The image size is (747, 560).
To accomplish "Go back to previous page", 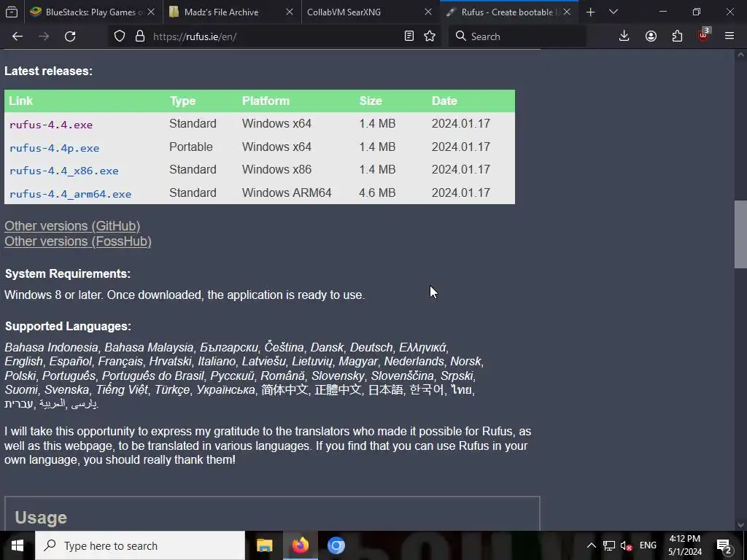I will coord(18,36).
